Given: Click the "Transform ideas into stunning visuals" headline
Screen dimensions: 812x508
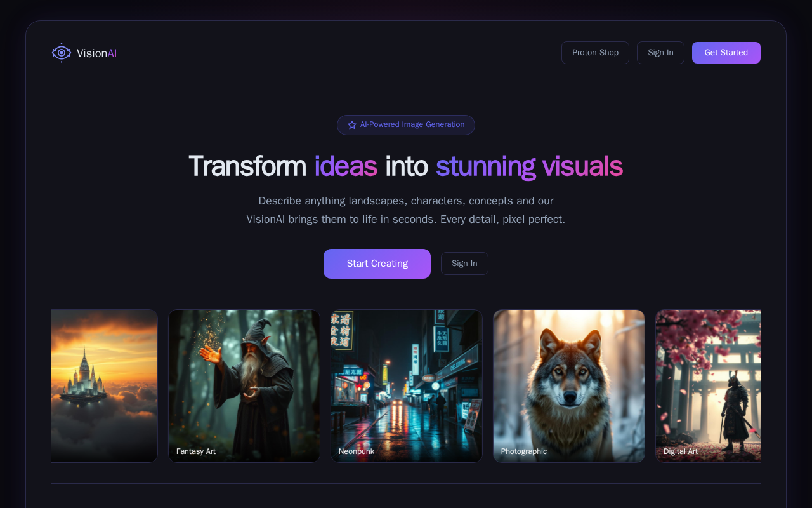Looking at the screenshot, I should [406, 166].
